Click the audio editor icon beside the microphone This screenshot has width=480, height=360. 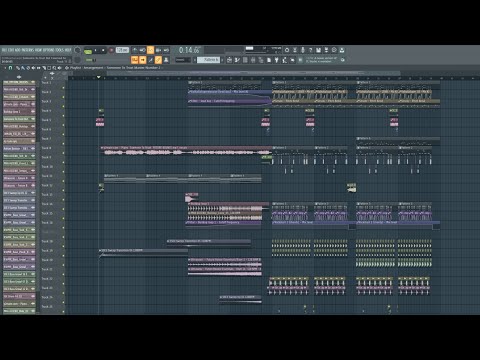[x=295, y=50]
